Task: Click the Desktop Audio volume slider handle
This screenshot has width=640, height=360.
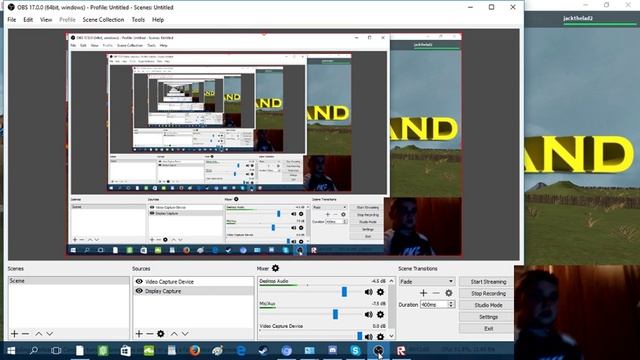Action: point(344,291)
